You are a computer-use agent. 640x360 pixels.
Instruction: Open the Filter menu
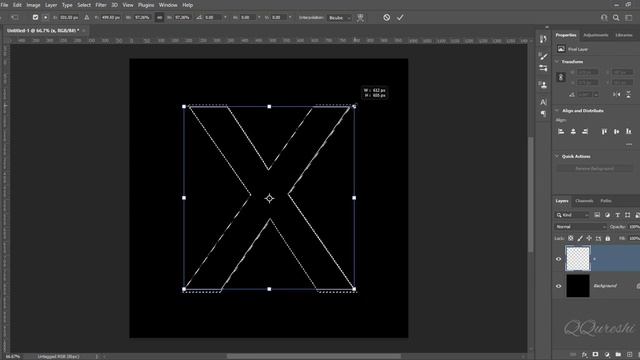point(101,5)
